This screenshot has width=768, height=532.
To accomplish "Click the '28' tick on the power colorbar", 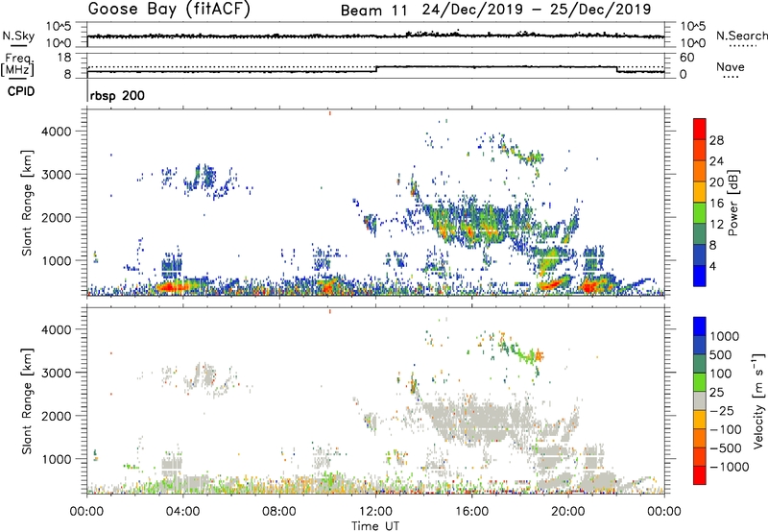I will [x=716, y=140].
